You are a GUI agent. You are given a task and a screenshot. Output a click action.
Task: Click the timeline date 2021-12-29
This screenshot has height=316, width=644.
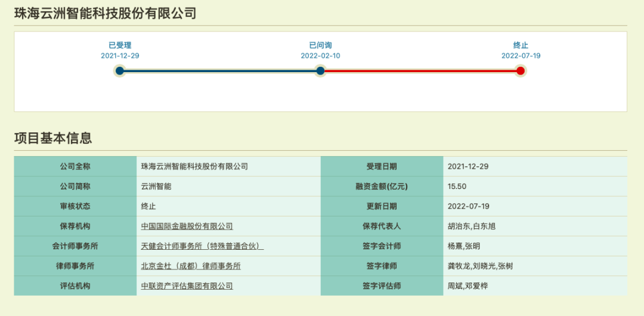point(120,56)
